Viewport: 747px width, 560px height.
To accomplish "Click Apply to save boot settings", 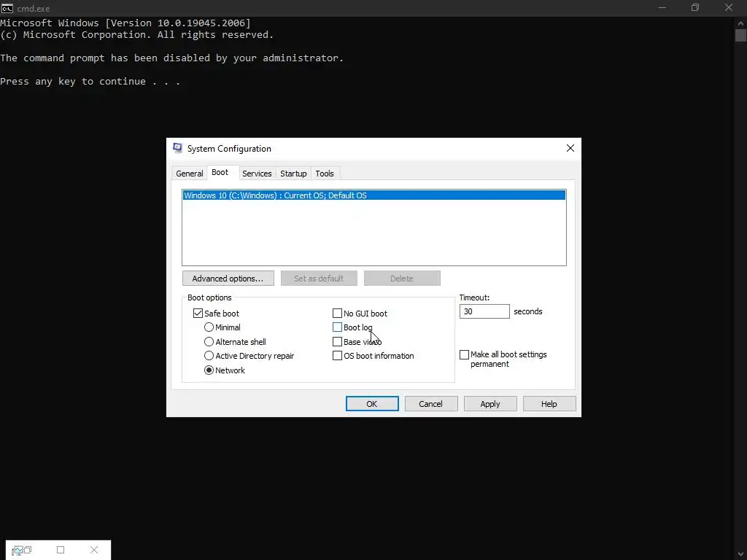I will [x=489, y=404].
